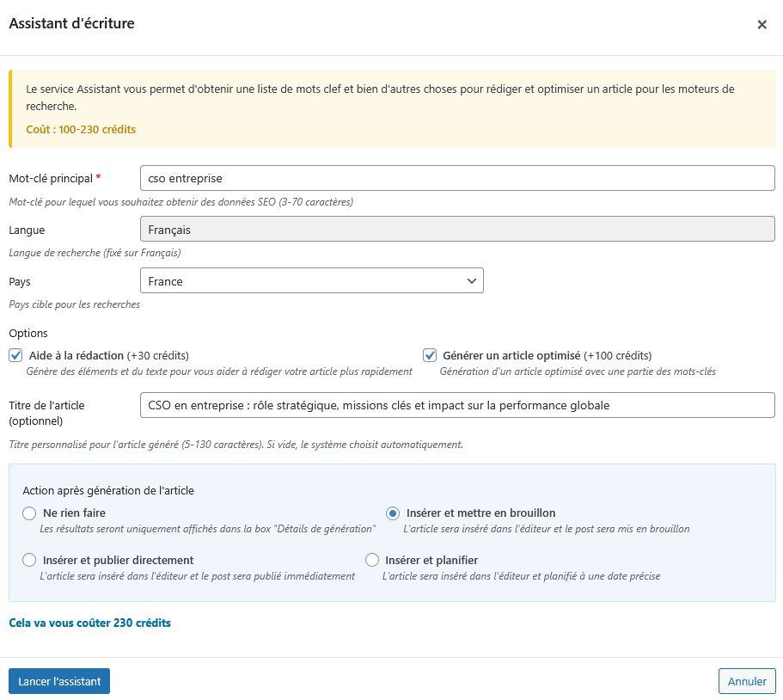Click the "Mot-clé principal" text field

pyautogui.click(x=457, y=178)
